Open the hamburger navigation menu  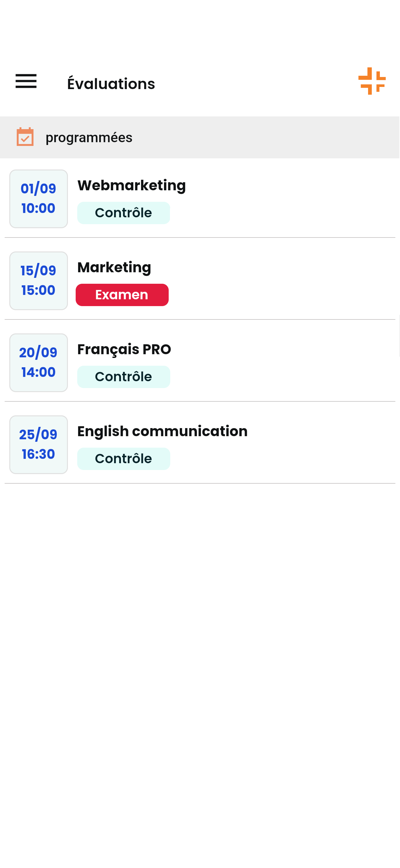(26, 81)
